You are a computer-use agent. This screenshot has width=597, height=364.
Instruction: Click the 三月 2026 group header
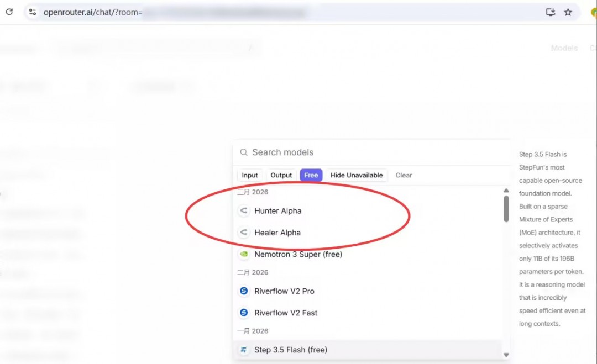pos(253,192)
